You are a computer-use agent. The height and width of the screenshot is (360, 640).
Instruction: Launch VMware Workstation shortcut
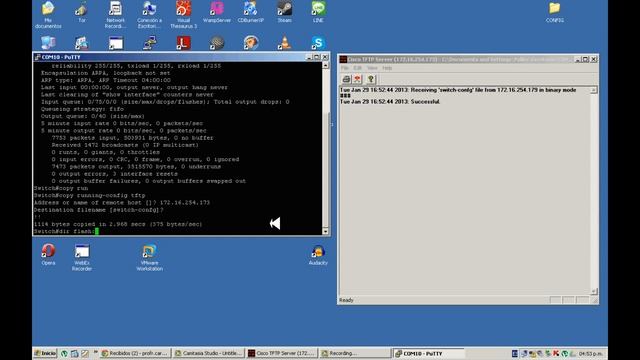(149, 257)
